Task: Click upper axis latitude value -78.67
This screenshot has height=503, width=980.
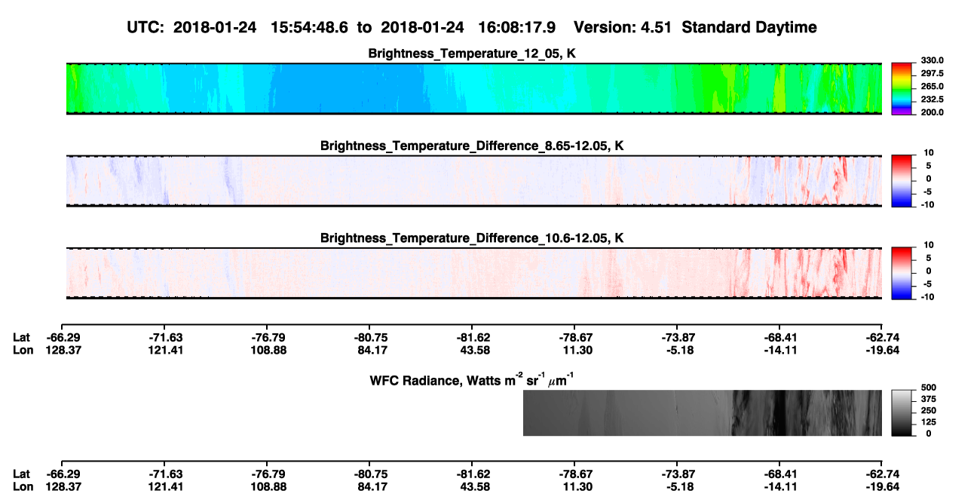Action: (x=574, y=337)
